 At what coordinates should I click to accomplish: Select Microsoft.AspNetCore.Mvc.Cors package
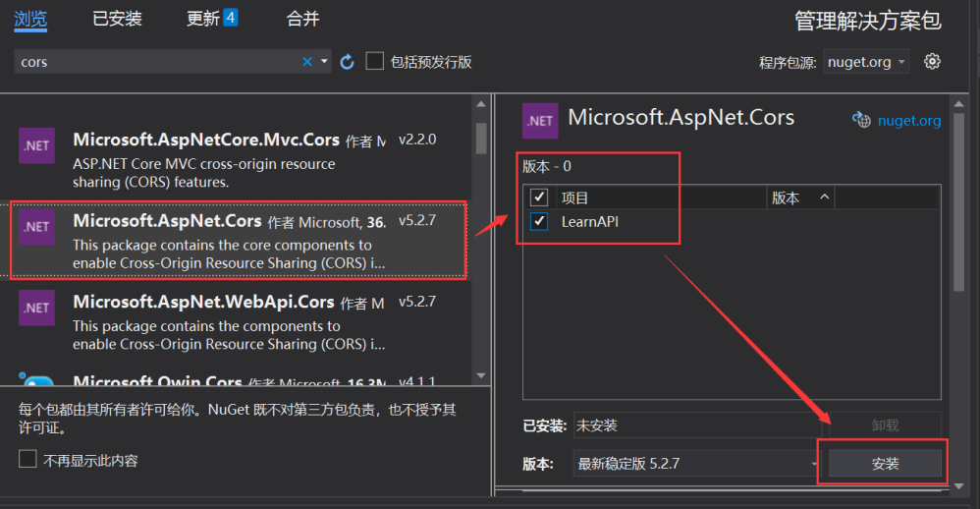237,159
